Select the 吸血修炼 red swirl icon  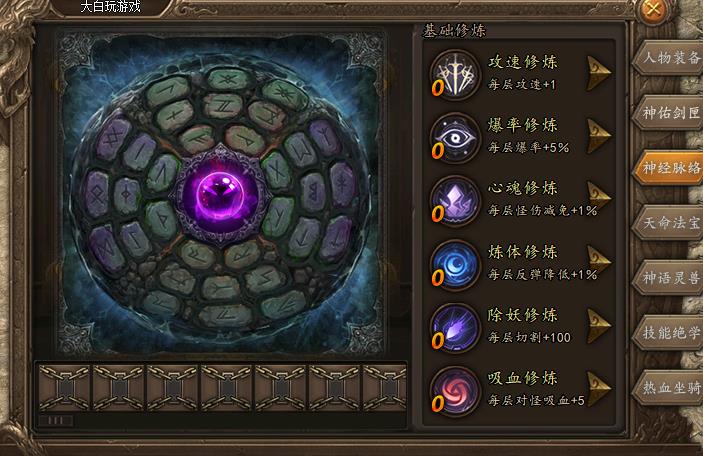click(x=455, y=392)
